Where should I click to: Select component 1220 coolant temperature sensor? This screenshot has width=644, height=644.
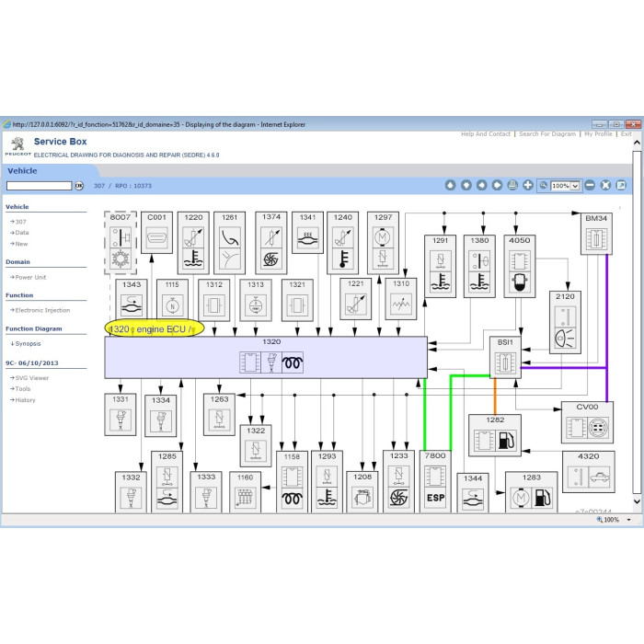click(193, 243)
